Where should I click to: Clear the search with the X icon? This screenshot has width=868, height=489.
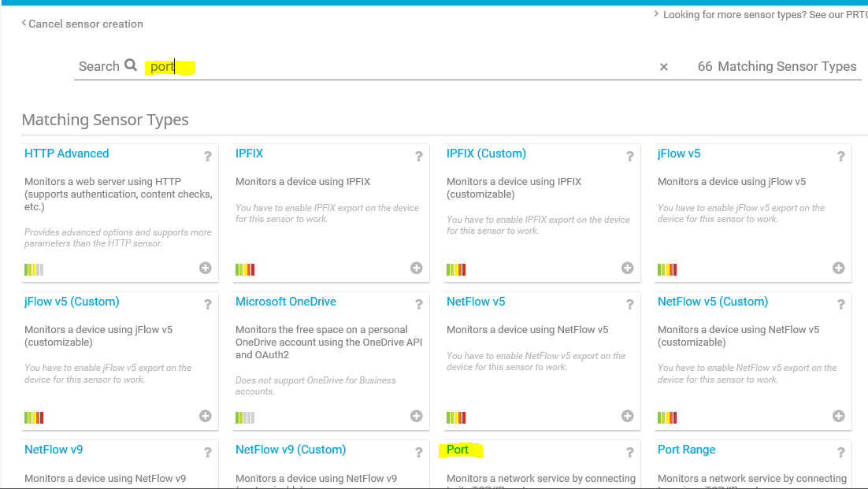pyautogui.click(x=664, y=67)
